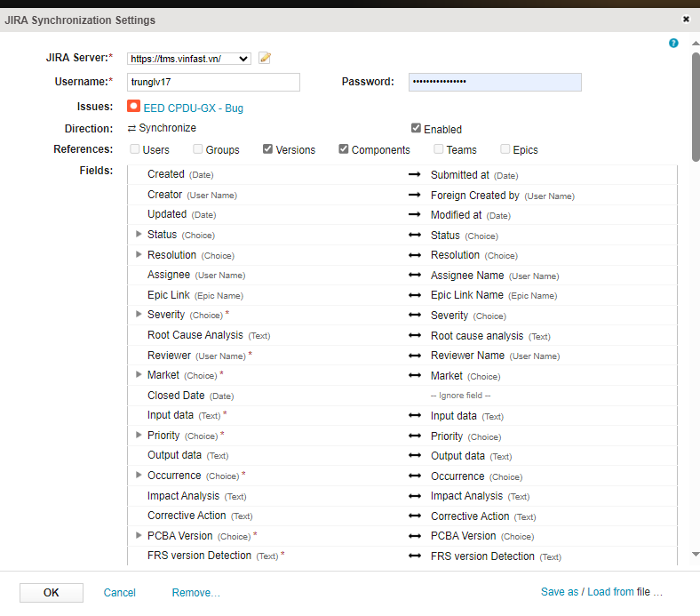Click the direction arrow for the Updated field

[414, 214]
